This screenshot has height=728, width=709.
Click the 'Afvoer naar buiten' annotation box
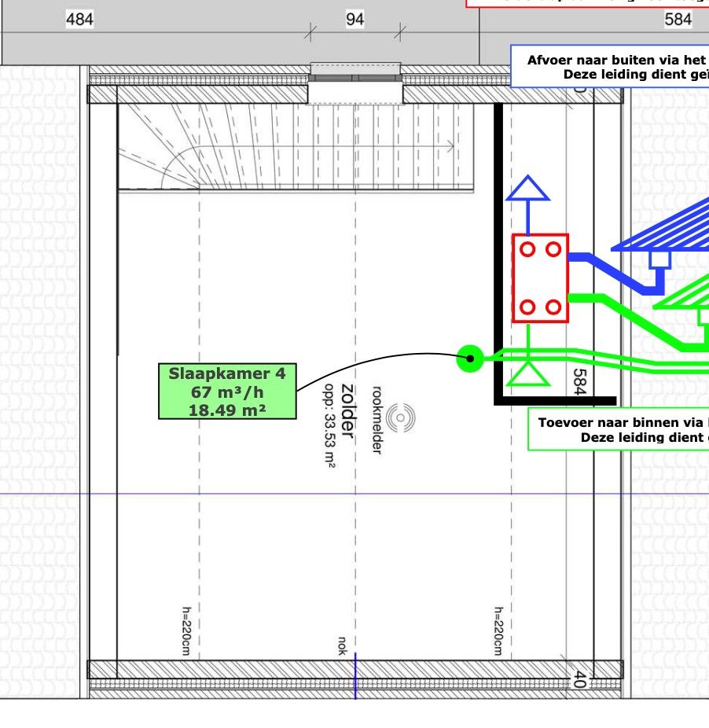[610, 67]
